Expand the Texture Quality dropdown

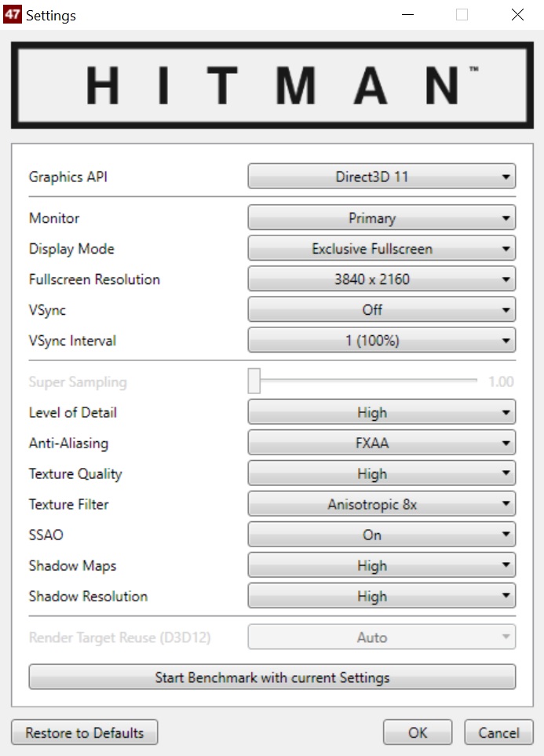(x=382, y=473)
